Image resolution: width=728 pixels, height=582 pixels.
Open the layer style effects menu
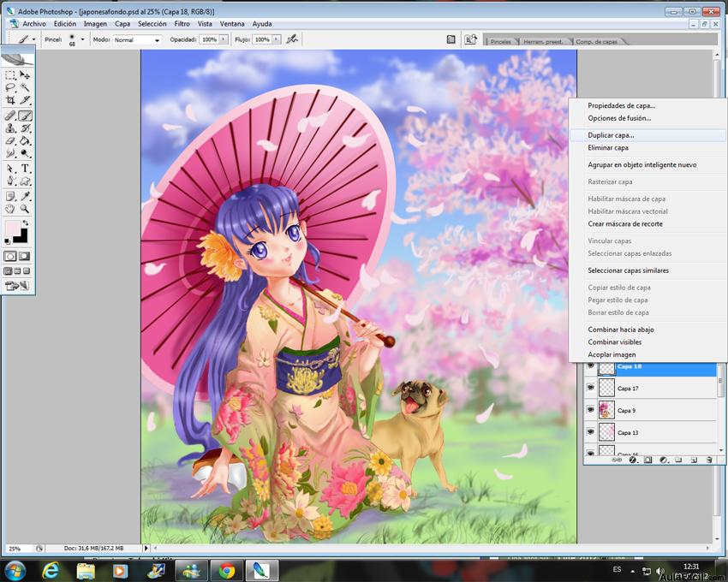point(632,460)
